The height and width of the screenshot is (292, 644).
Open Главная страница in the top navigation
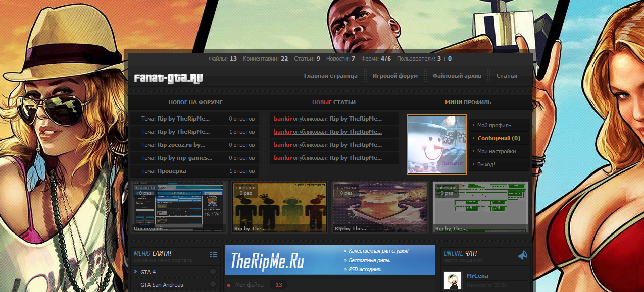tap(331, 76)
